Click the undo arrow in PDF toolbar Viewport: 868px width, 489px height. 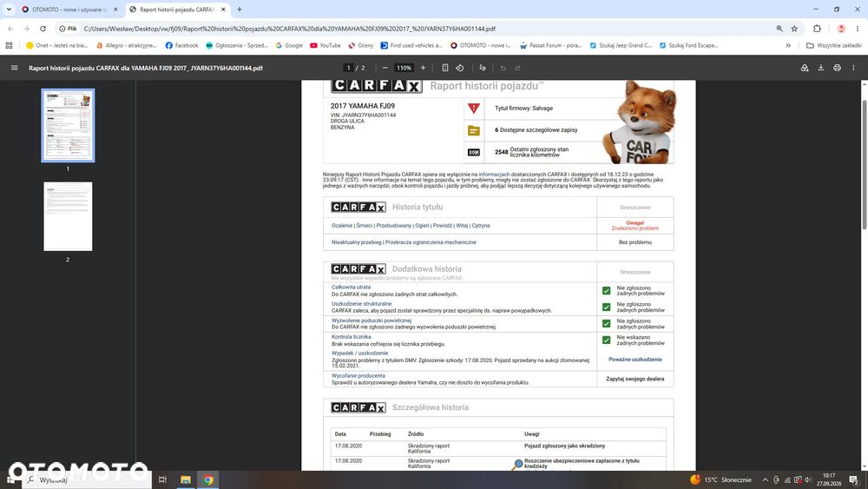[503, 68]
